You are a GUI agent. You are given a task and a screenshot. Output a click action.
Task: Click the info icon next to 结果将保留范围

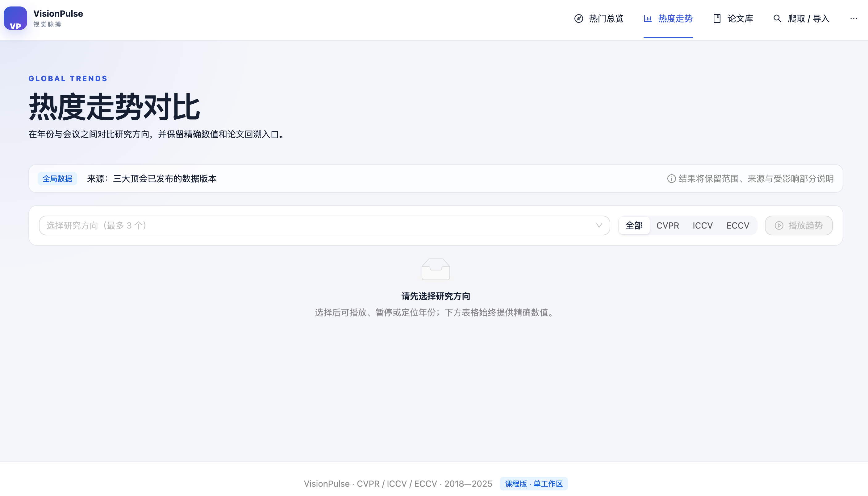tap(671, 179)
